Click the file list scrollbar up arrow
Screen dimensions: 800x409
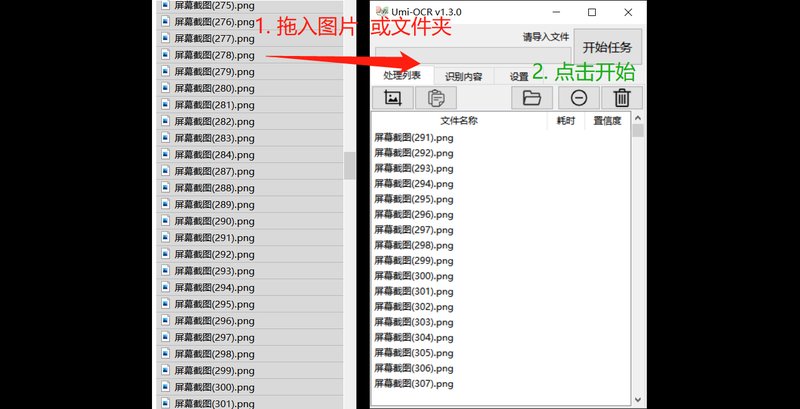tap(637, 118)
